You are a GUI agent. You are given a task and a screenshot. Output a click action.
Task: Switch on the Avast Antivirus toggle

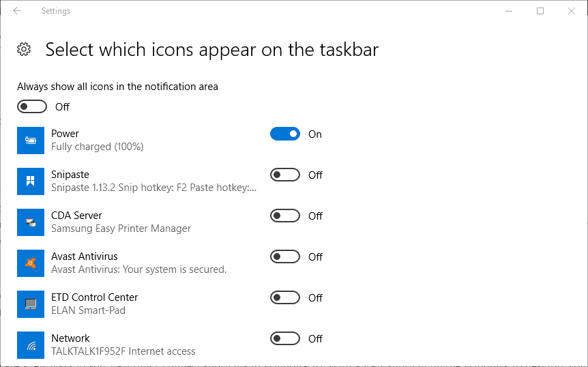(285, 257)
